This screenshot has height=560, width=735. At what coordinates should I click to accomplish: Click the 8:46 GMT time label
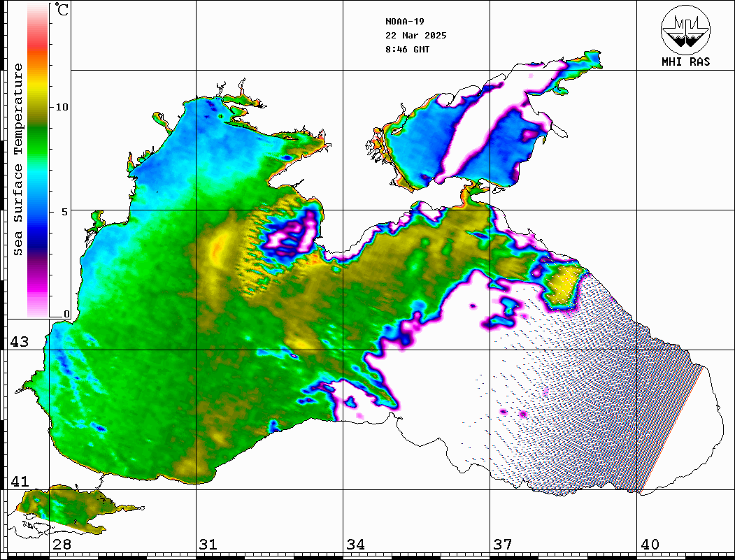[407, 50]
